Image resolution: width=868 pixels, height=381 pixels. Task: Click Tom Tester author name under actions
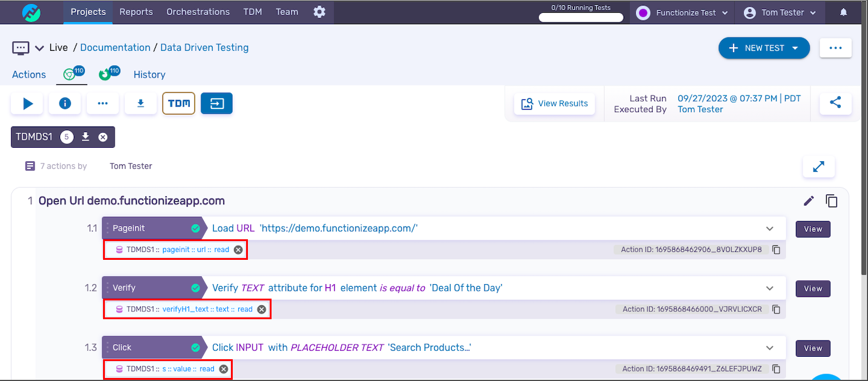tap(131, 166)
